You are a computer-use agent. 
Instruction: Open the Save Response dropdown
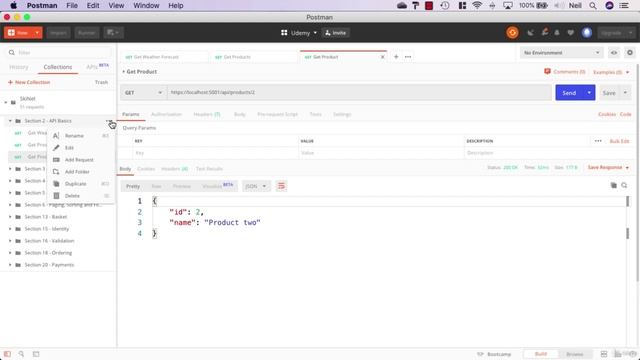click(x=608, y=167)
